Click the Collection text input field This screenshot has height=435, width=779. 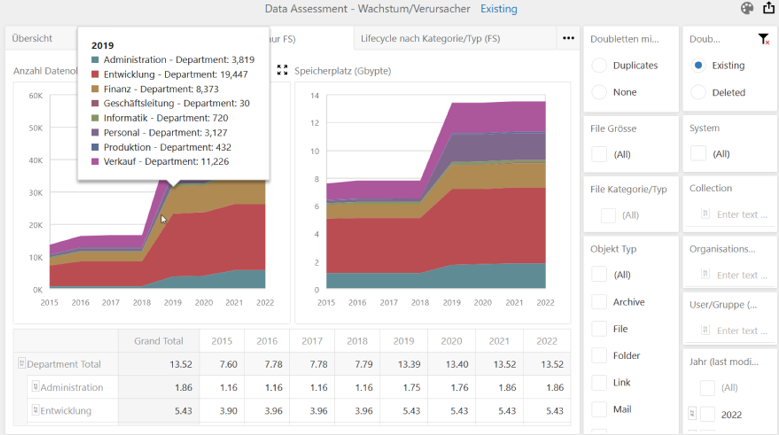pos(741,214)
